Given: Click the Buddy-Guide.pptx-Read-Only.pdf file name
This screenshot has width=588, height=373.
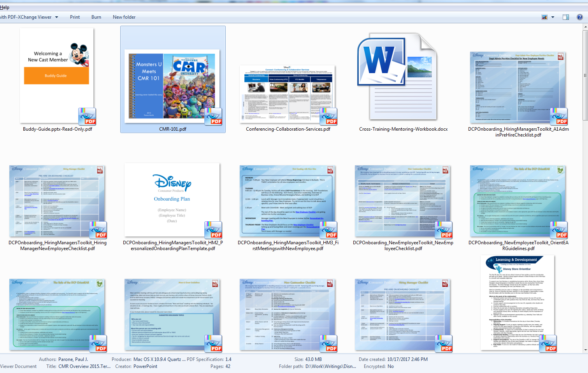Looking at the screenshot, I should pyautogui.click(x=57, y=129).
